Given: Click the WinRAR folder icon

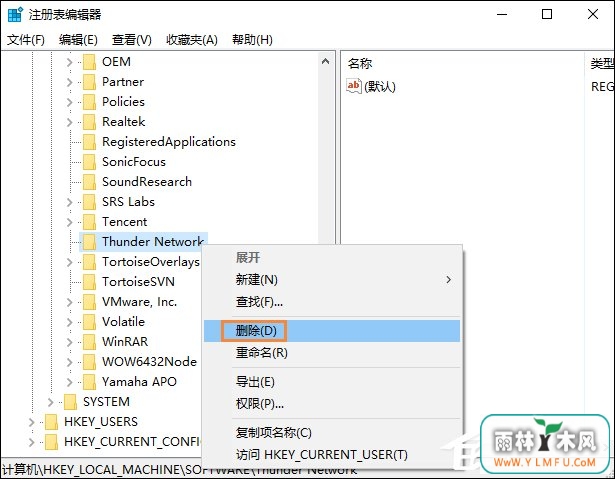Looking at the screenshot, I should click(89, 342).
